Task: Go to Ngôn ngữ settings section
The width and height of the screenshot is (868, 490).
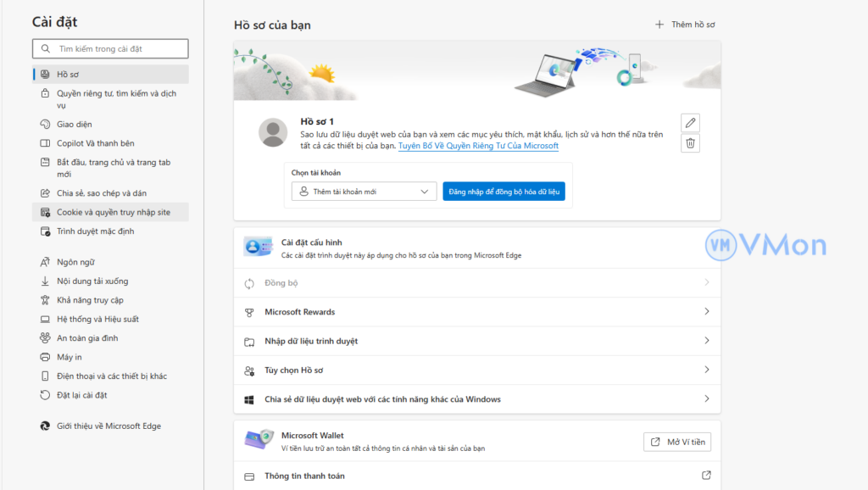Action: click(x=75, y=262)
